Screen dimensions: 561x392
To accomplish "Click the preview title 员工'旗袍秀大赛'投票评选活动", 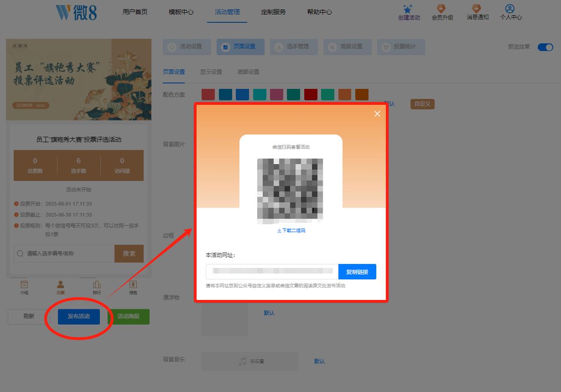I will click(x=79, y=139).
